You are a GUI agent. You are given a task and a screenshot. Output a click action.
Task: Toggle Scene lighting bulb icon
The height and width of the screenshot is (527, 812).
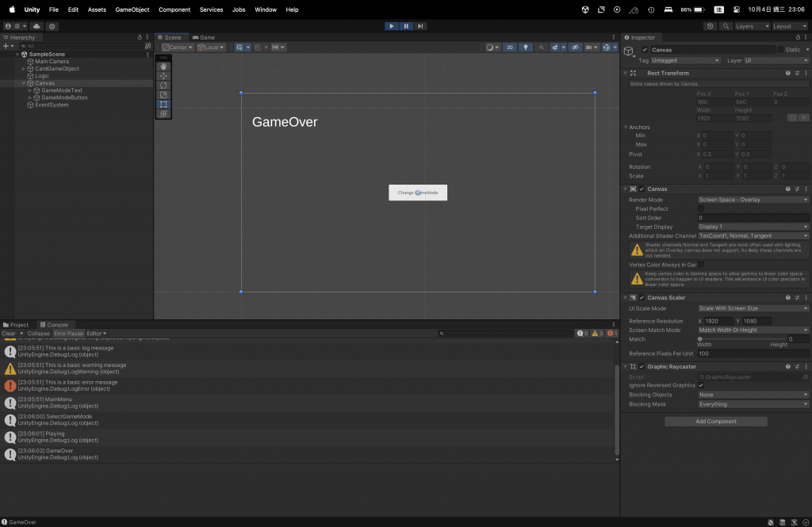pos(526,47)
